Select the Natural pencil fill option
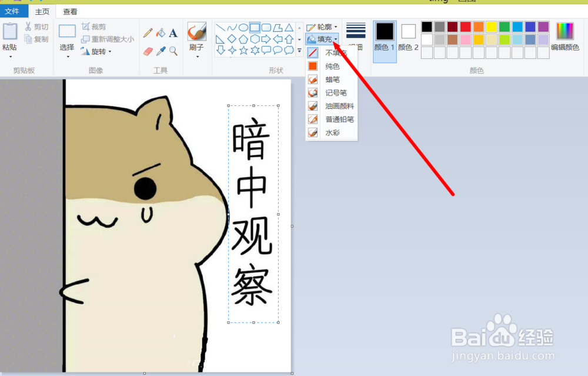Screen dimensions: 588x376 point(332,119)
